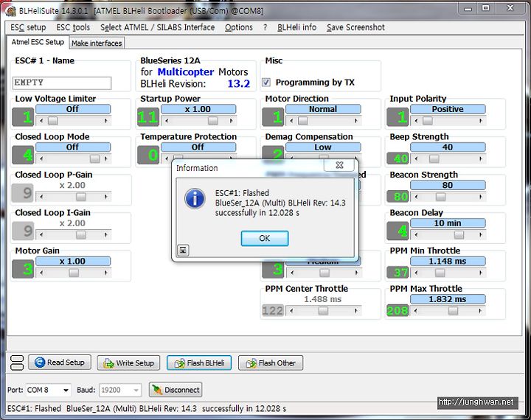Click the small icon at Information dialog corner
Image resolution: width=531 pixels, height=420 pixels.
click(183, 250)
